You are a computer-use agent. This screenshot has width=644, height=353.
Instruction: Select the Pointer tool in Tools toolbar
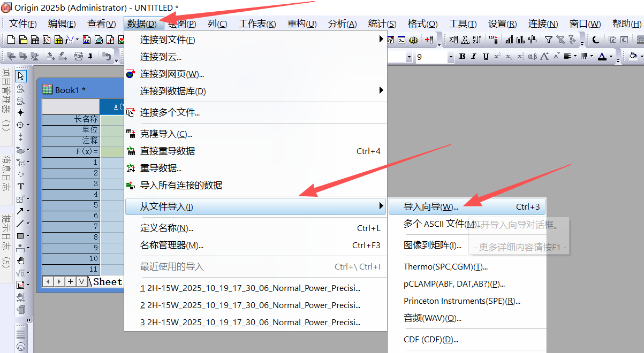tap(21, 76)
